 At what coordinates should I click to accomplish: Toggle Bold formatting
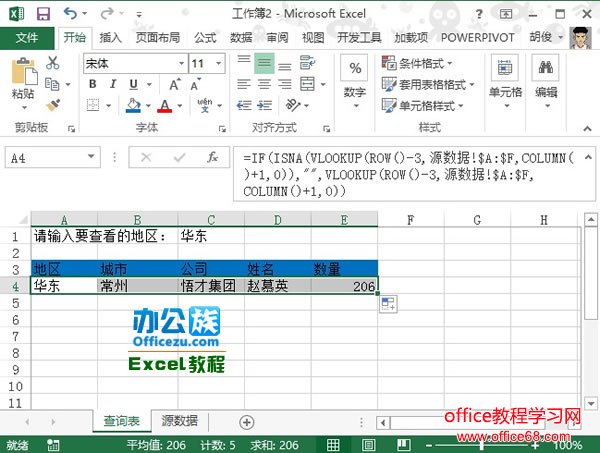[93, 84]
